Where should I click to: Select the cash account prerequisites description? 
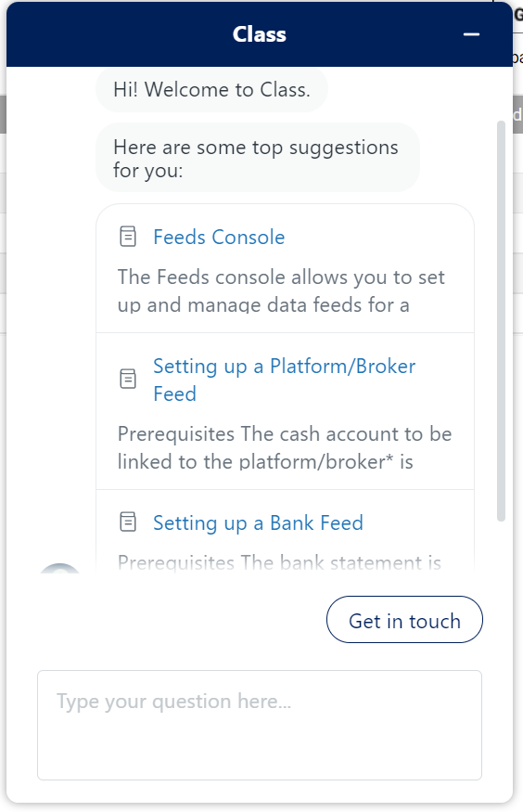(285, 447)
